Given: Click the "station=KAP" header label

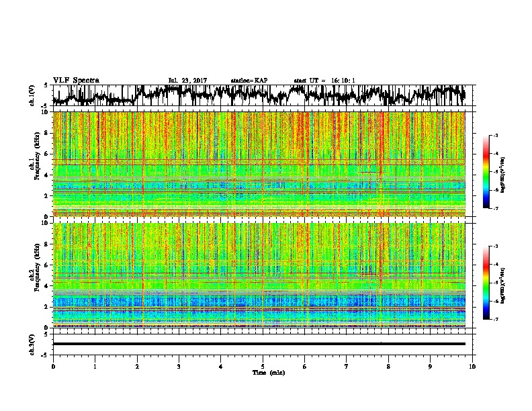Looking at the screenshot, I should point(249,81).
